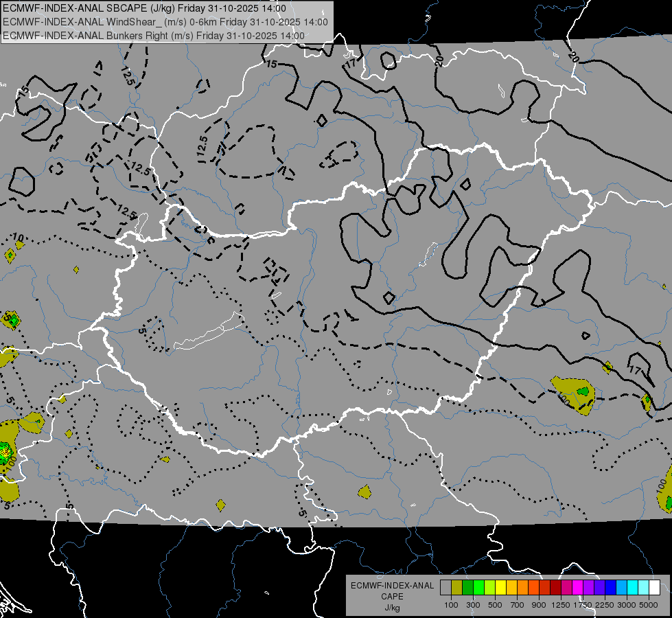Click the 10 contour label on map
The image size is (672, 618).
pyautogui.click(x=18, y=237)
